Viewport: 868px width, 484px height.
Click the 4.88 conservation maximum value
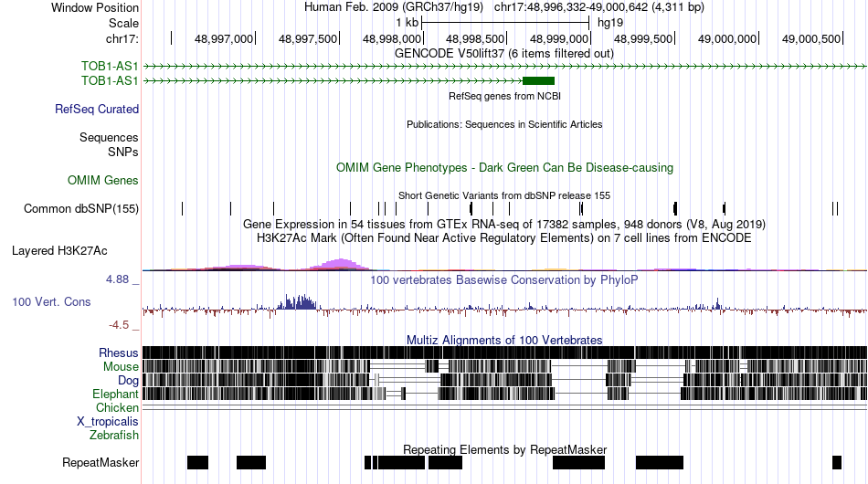point(117,279)
